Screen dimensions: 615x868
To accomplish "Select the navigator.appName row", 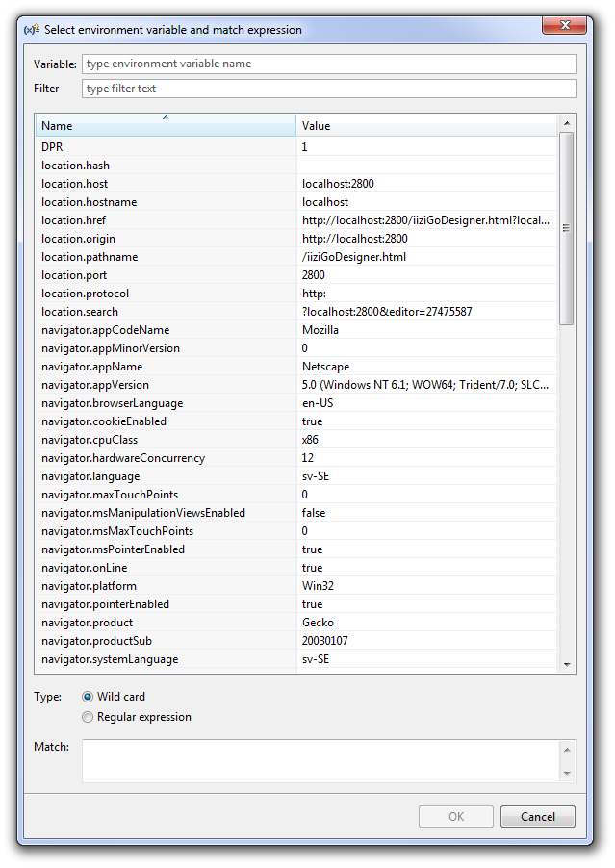I will pos(296,367).
